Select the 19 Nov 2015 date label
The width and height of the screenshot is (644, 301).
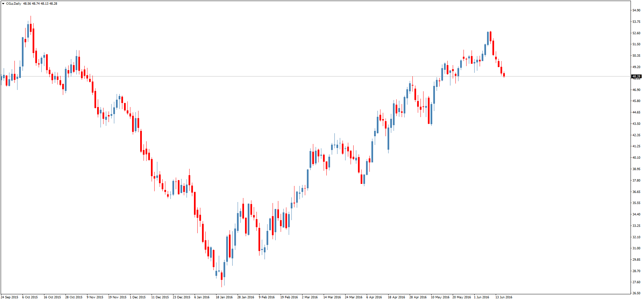coord(117,297)
